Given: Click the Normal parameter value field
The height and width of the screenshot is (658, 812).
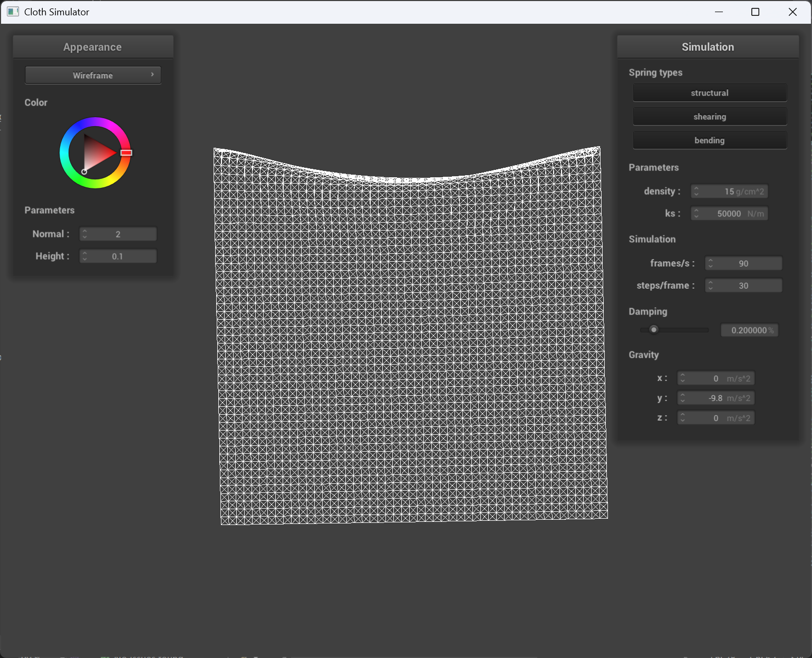Looking at the screenshot, I should point(118,234).
